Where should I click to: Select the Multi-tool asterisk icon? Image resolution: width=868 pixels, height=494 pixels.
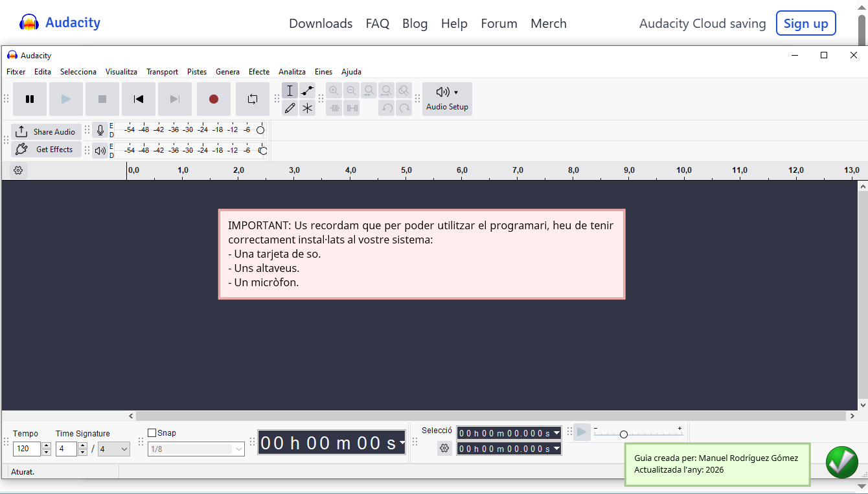click(x=307, y=108)
